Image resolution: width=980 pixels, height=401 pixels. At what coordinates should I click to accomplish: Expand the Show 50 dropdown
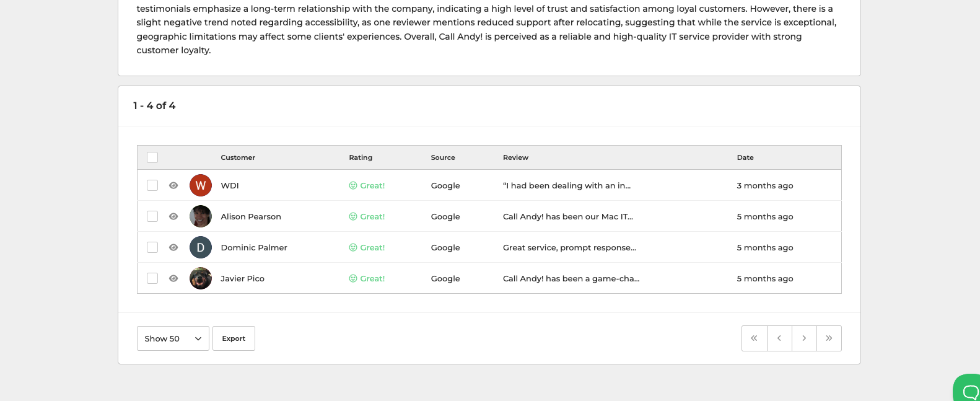click(173, 338)
